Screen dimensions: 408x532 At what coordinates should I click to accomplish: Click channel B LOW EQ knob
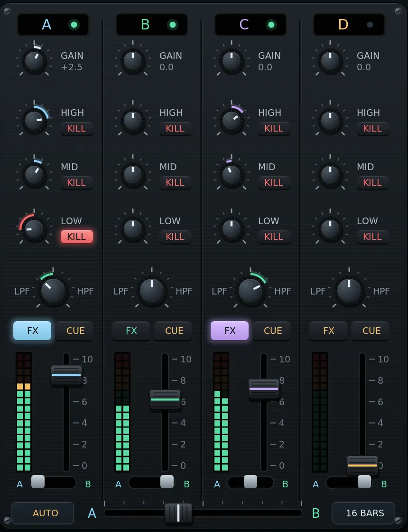pyautogui.click(x=133, y=229)
